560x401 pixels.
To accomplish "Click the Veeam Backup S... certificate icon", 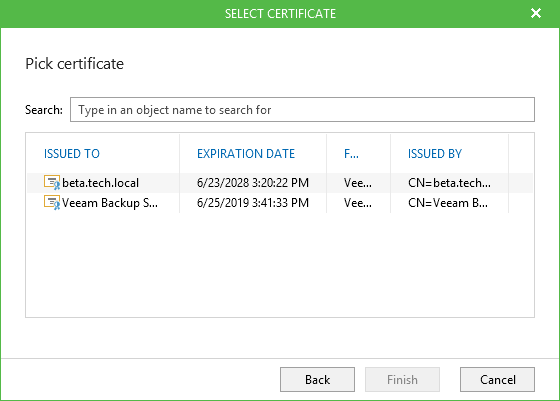I will click(x=52, y=202).
